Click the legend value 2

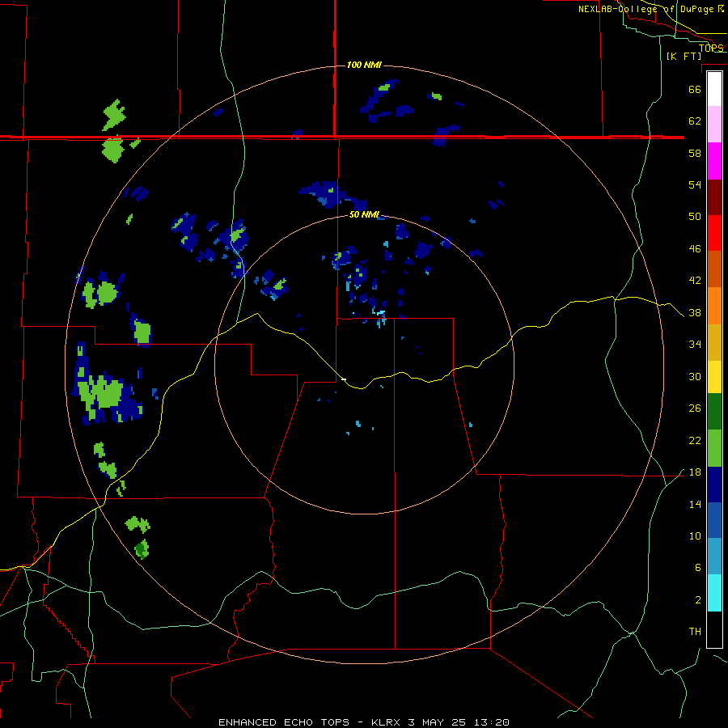(697, 600)
